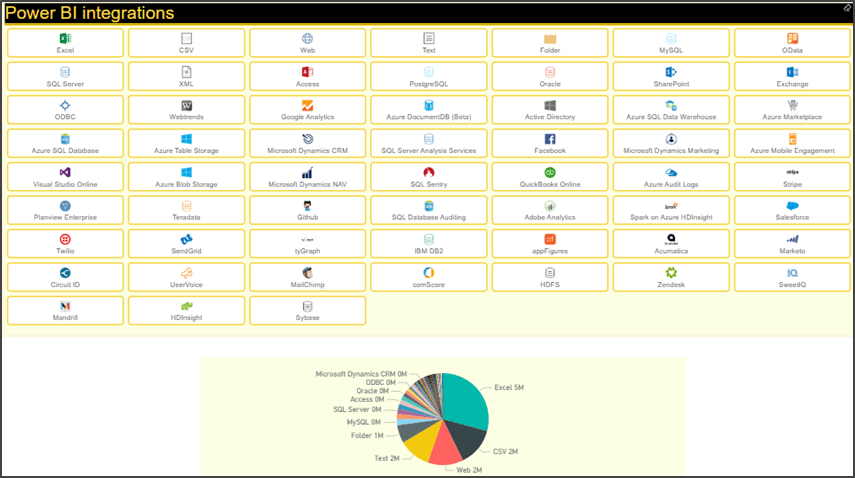The width and height of the screenshot is (855, 478).
Task: Select the SharePoint icon
Action: tap(671, 72)
